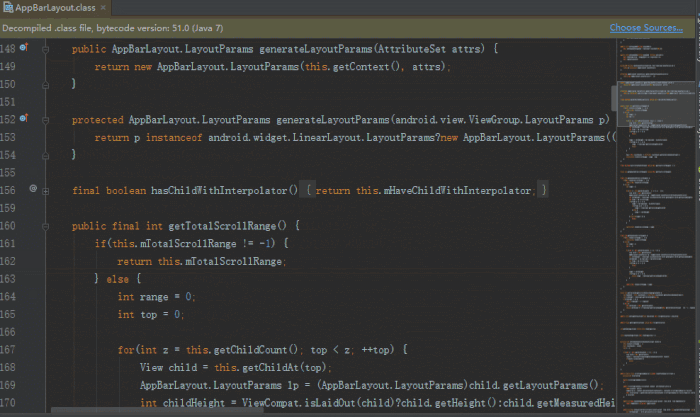The image size is (700, 417).
Task: Click line number 160 in the gutter
Action: coord(8,226)
